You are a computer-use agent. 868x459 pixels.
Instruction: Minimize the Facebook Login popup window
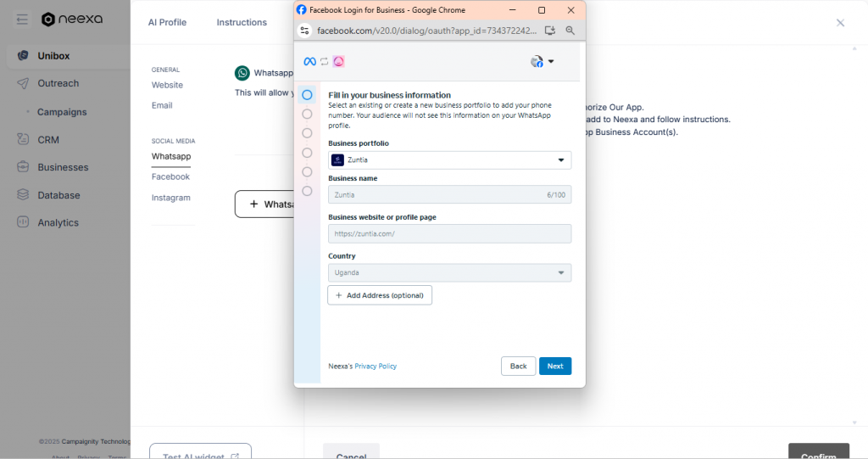(x=512, y=10)
